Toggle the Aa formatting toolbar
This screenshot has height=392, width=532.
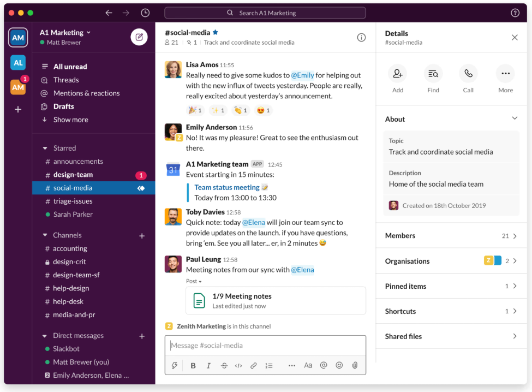(308, 365)
